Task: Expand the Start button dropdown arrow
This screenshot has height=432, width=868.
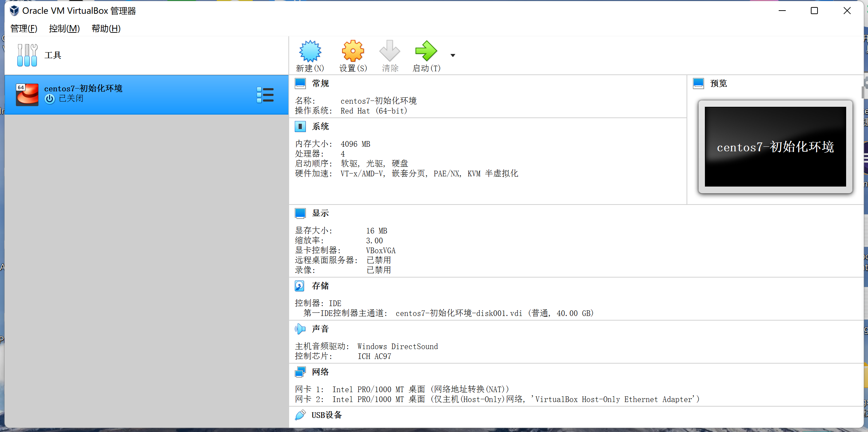Action: pyautogui.click(x=453, y=55)
